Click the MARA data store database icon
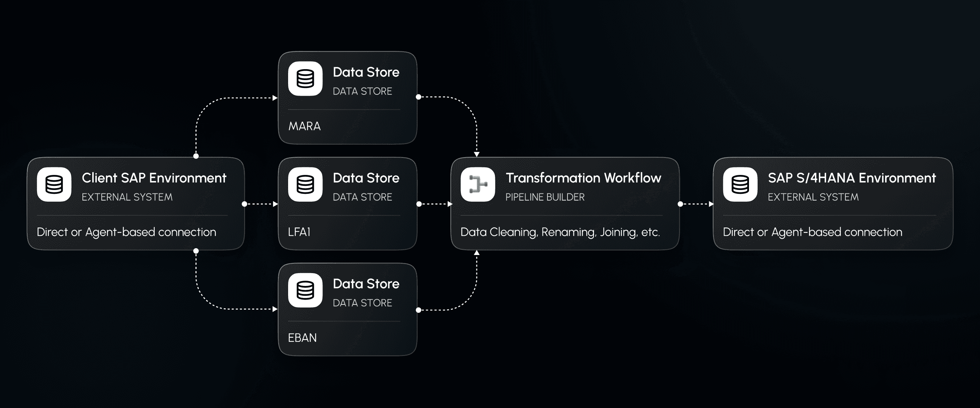This screenshot has width=980, height=408. (x=305, y=79)
